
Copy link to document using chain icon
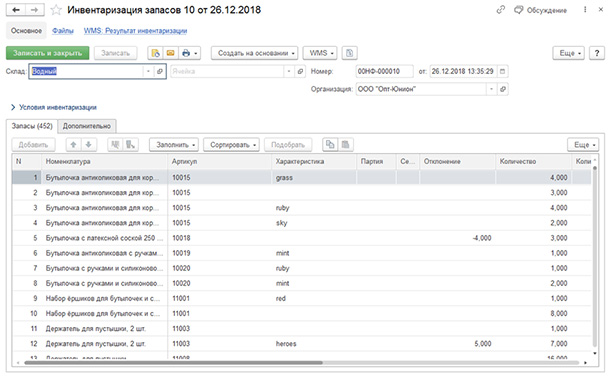pyautogui.click(x=501, y=10)
